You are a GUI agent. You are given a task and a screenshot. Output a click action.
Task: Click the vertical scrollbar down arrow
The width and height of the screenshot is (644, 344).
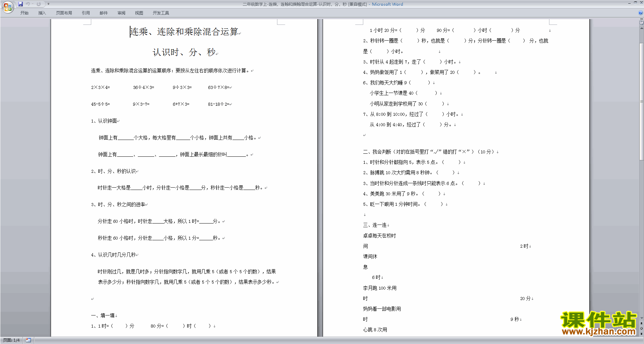pos(641,318)
